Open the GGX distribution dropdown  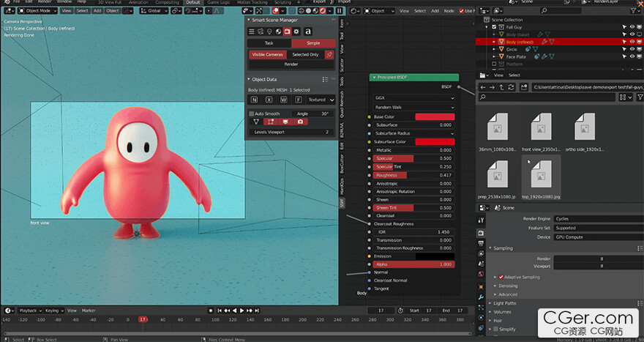[414, 98]
